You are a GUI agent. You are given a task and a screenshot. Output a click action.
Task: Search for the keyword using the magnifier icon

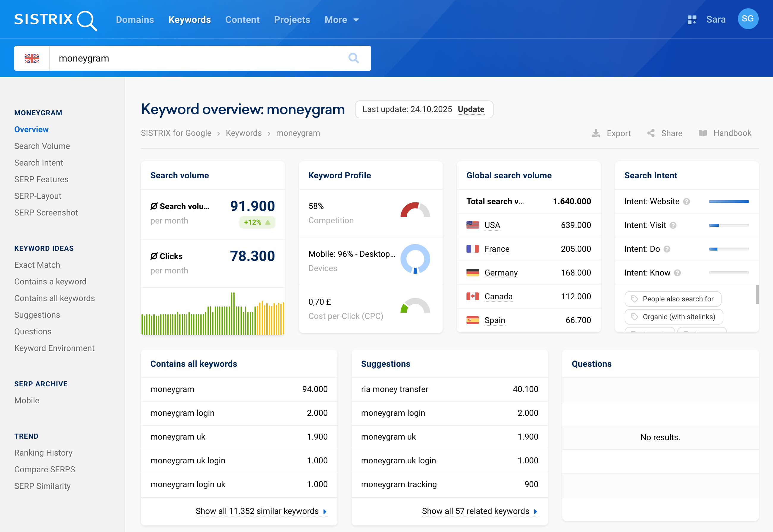pos(354,58)
